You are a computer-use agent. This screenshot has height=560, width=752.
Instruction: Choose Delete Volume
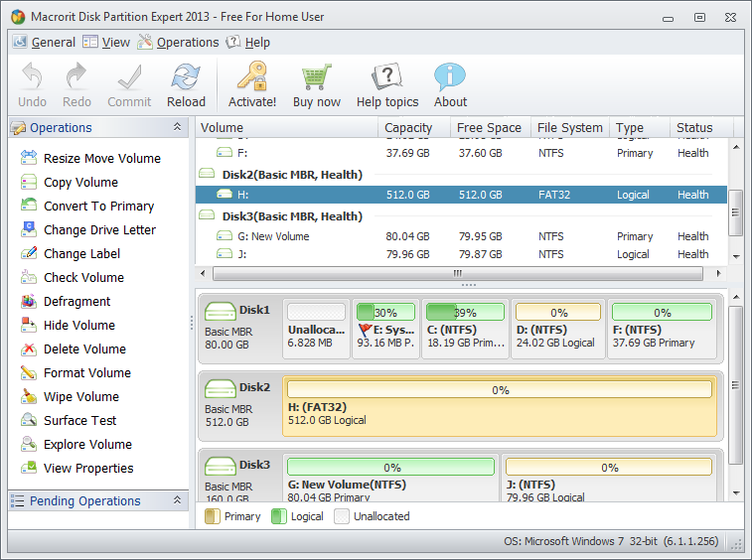tap(74, 349)
